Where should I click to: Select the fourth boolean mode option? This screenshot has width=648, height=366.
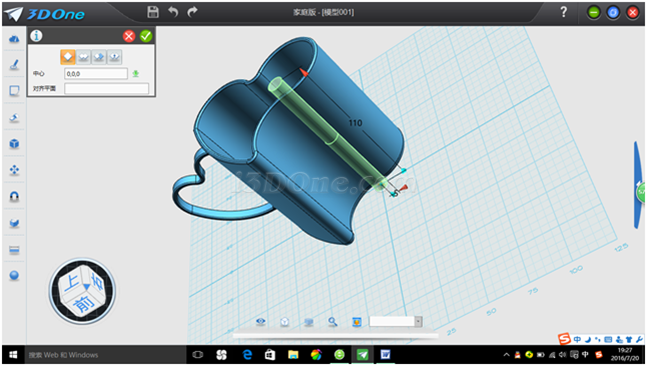click(114, 57)
